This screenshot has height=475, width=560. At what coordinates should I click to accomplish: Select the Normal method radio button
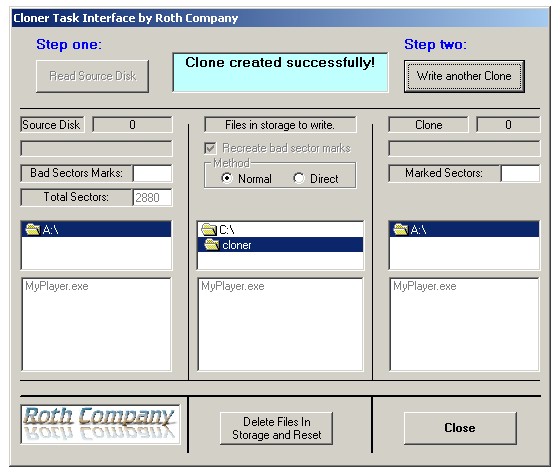click(227, 178)
